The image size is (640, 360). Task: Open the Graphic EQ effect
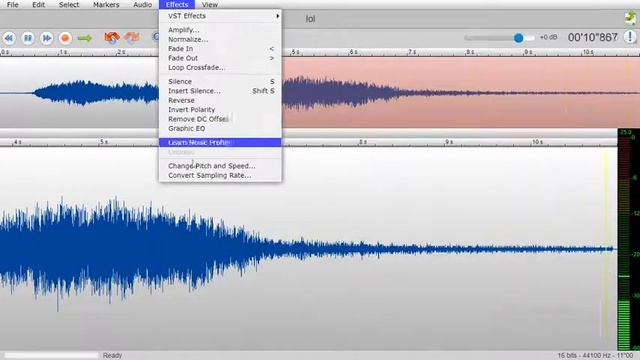click(220, 128)
